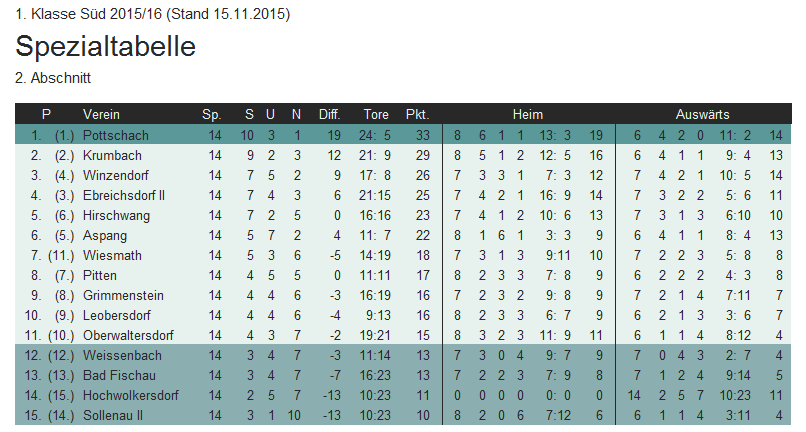Select the Heim column group header
The image size is (806, 432).
(x=527, y=114)
